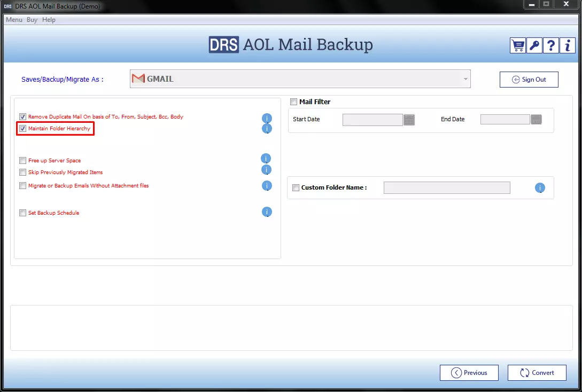Start migration with the Convert button

pos(537,373)
